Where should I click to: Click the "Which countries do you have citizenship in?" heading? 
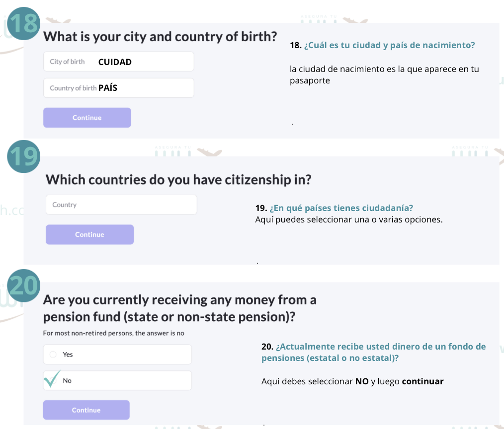[x=178, y=179]
